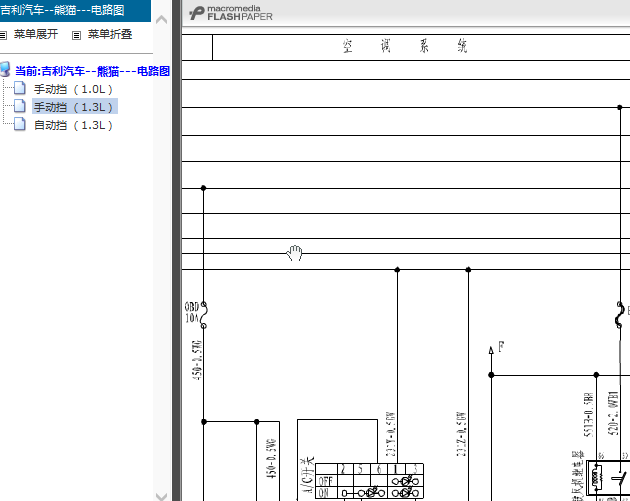This screenshot has width=630, height=501.
Task: Open 手动挡 (1.0L) document
Action: (73, 89)
